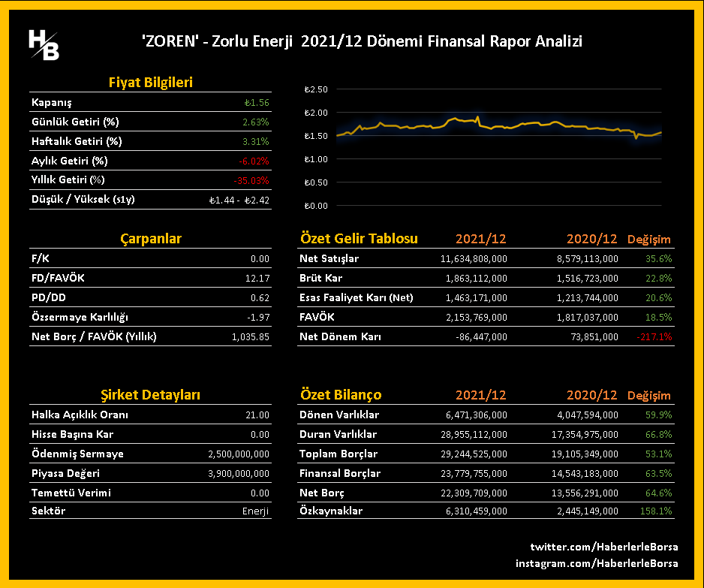This screenshot has width=704, height=588.
Task: Click the Çarpanlar section heading
Action: 150,239
